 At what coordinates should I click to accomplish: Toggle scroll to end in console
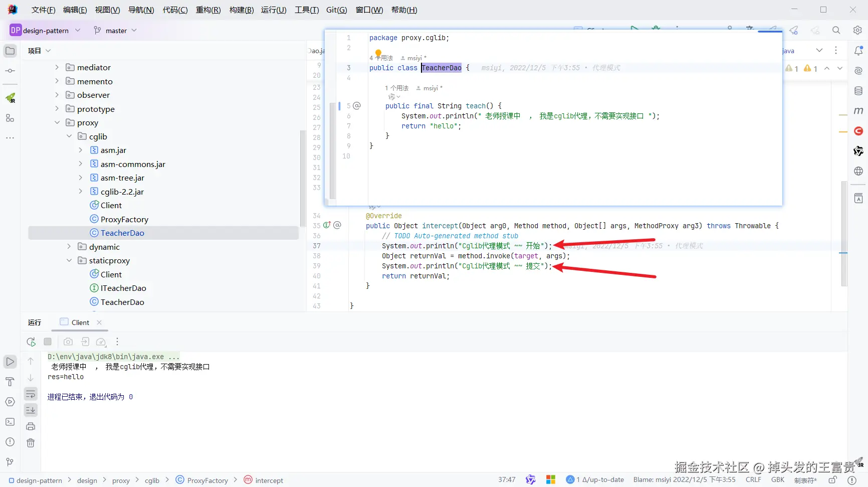31,410
